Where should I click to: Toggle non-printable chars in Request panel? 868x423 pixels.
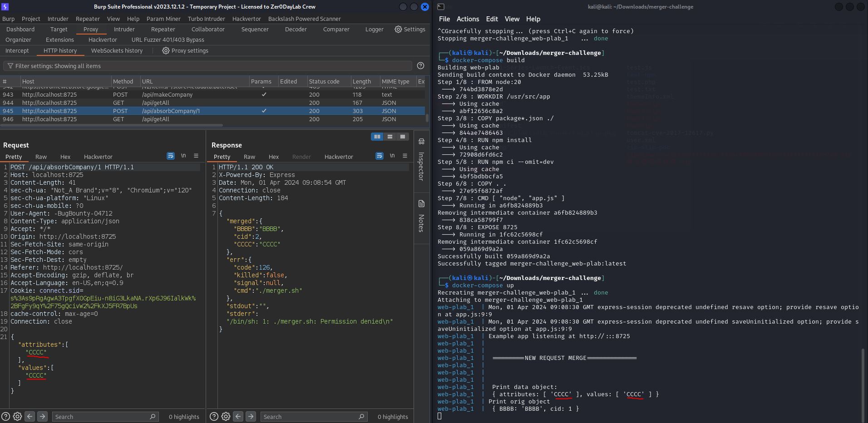tap(183, 156)
